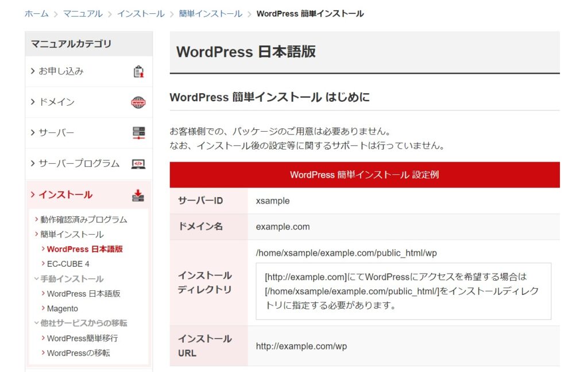
Task: Click the http://example.com/wp value
Action: [301, 346]
